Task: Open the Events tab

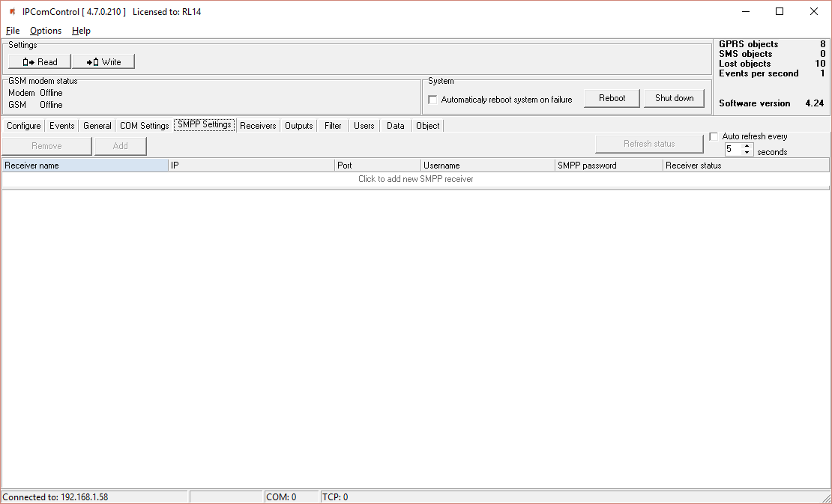Action: [61, 126]
